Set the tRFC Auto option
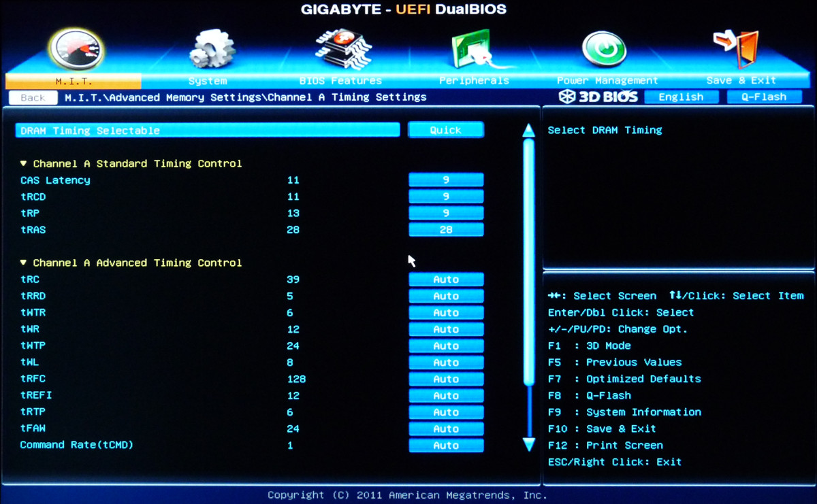This screenshot has height=504, width=817. pyautogui.click(x=446, y=379)
